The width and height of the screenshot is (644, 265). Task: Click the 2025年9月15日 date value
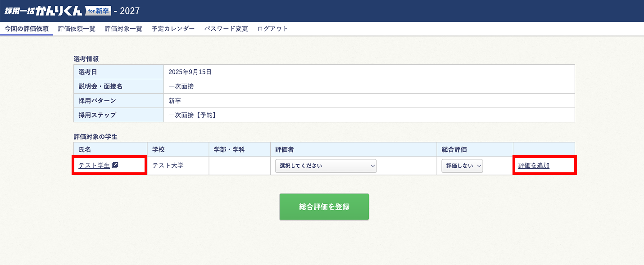[190, 72]
